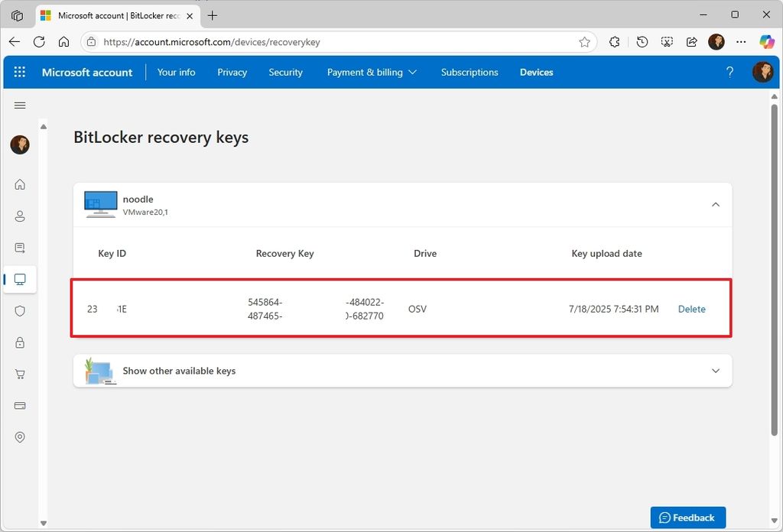Open the Microsoft apps grid launcher
This screenshot has height=532, width=783.
pos(20,72)
